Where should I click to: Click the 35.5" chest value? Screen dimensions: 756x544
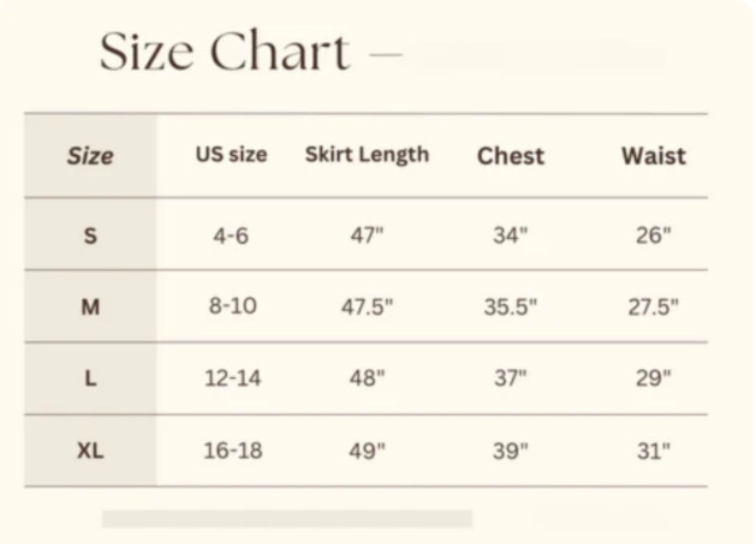tap(510, 307)
